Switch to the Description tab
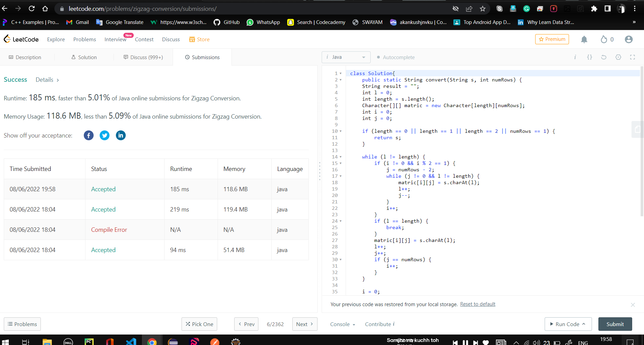 (x=25, y=57)
